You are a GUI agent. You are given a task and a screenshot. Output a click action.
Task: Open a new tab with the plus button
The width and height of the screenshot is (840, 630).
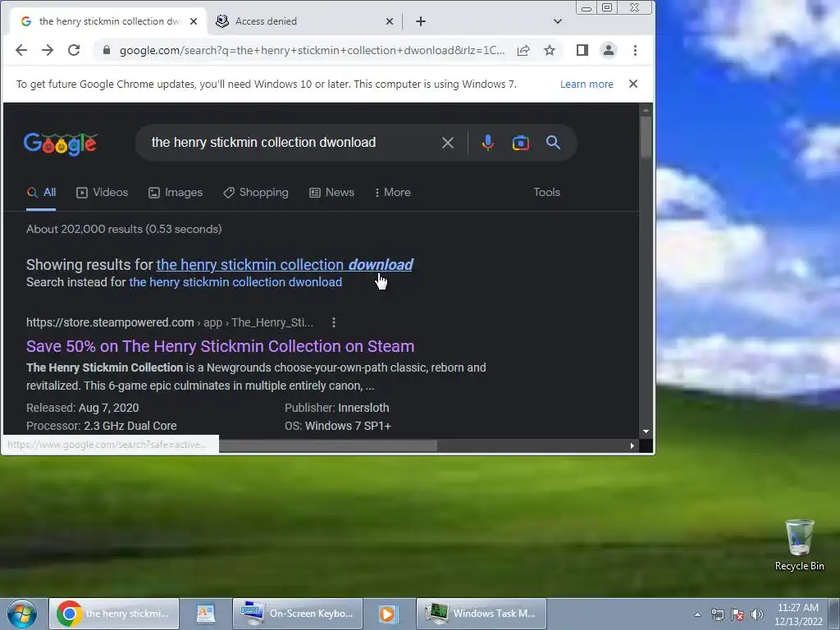(421, 21)
